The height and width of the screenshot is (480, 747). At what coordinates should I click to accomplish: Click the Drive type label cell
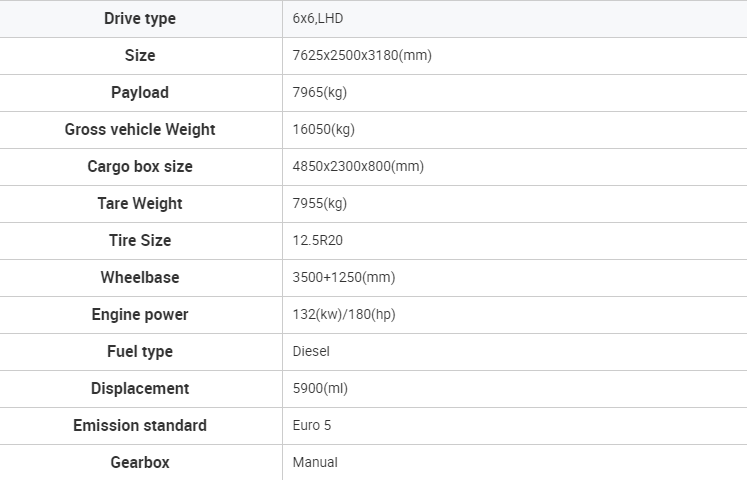click(140, 19)
